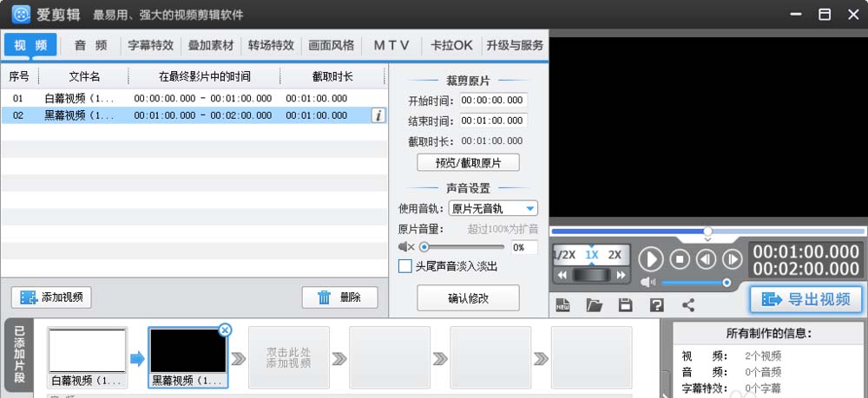The image size is (868, 398).
Task: Open 画面风格 tab
Action: 331,45
